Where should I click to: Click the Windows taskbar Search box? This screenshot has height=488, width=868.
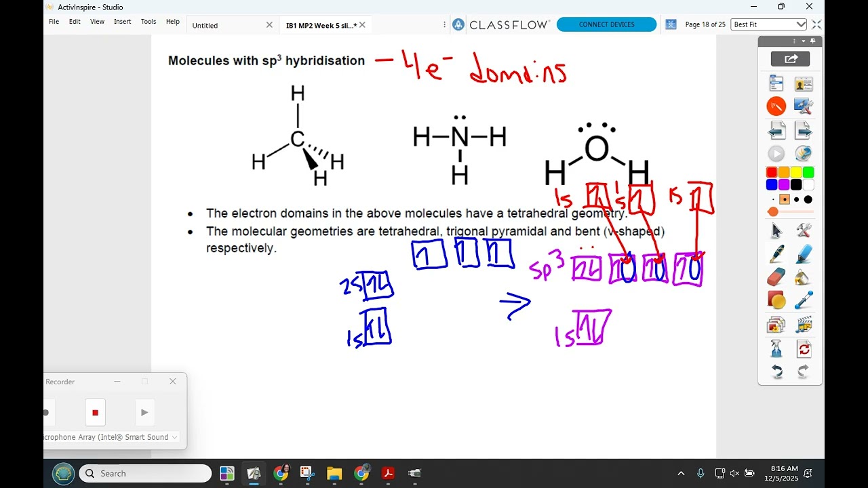point(145,473)
